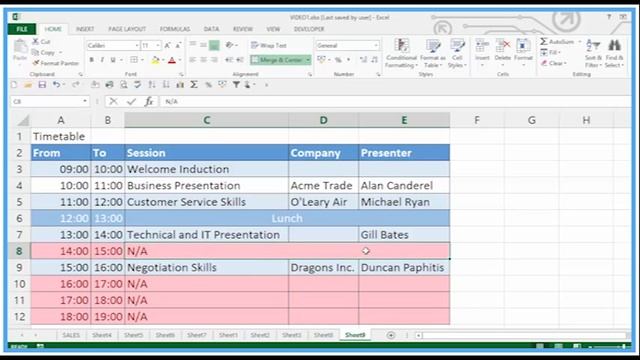The height and width of the screenshot is (360, 640).
Task: Click the Paste clipboard icon
Action: pos(20,47)
